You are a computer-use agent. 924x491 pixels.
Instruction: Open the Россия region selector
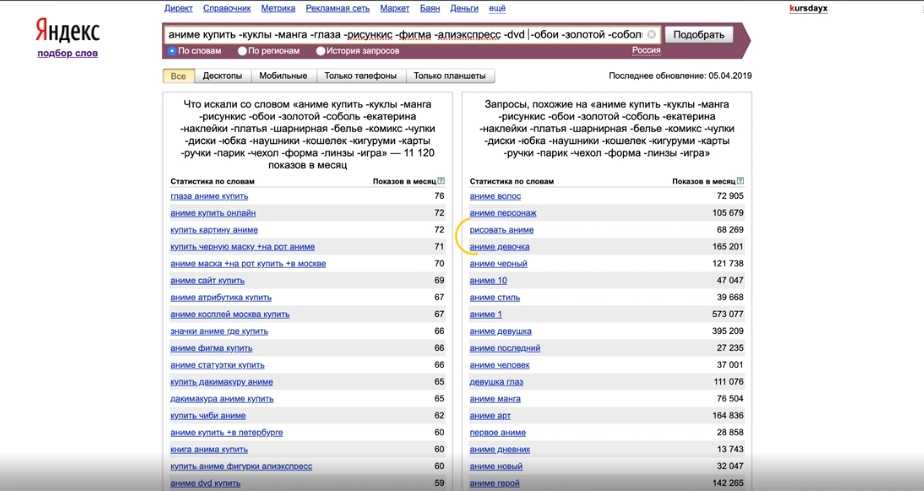[646, 50]
